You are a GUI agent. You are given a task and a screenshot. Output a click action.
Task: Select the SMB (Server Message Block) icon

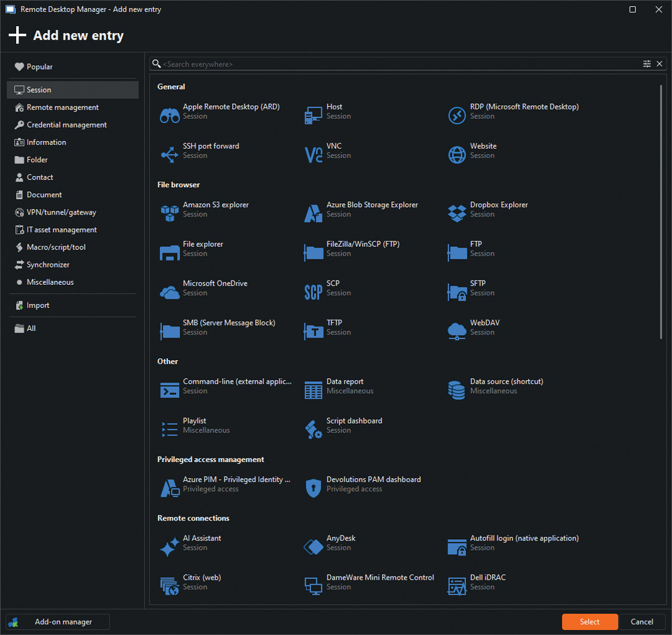[x=170, y=331]
